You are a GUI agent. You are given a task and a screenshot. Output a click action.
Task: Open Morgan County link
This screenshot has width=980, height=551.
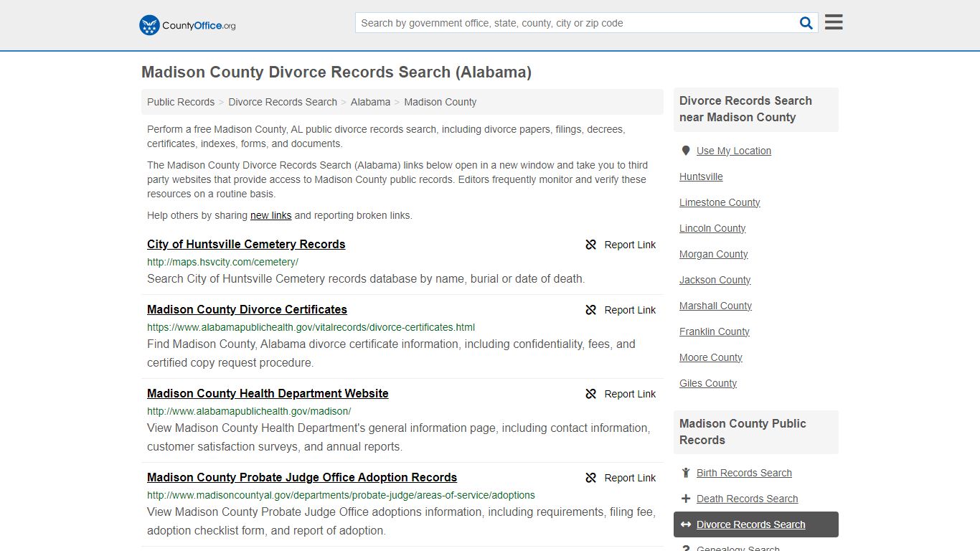coord(713,254)
